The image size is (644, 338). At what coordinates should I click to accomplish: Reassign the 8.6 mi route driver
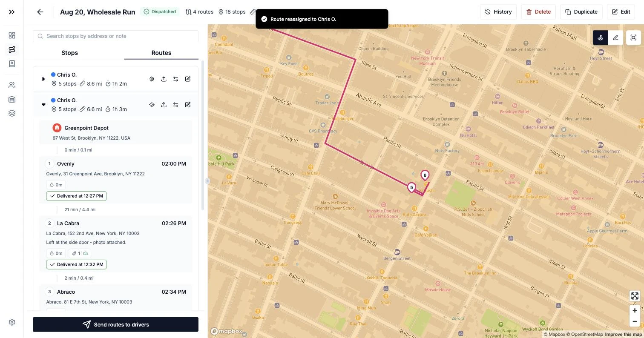coord(175,79)
